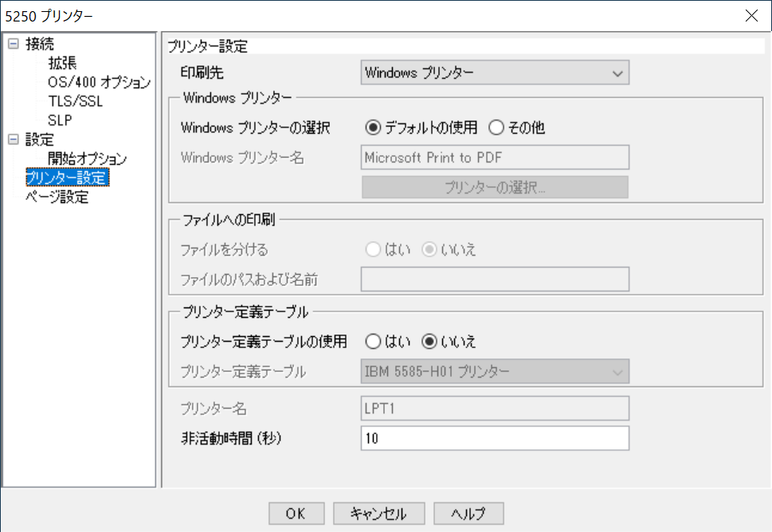The image size is (772, 532).
Task: Select SLP tree item
Action: pos(60,120)
